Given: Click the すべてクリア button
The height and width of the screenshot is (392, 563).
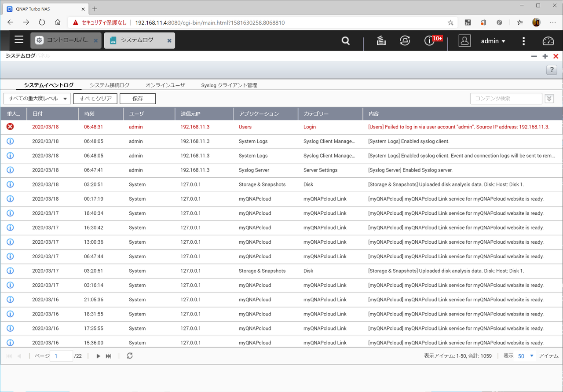Looking at the screenshot, I should [95, 99].
